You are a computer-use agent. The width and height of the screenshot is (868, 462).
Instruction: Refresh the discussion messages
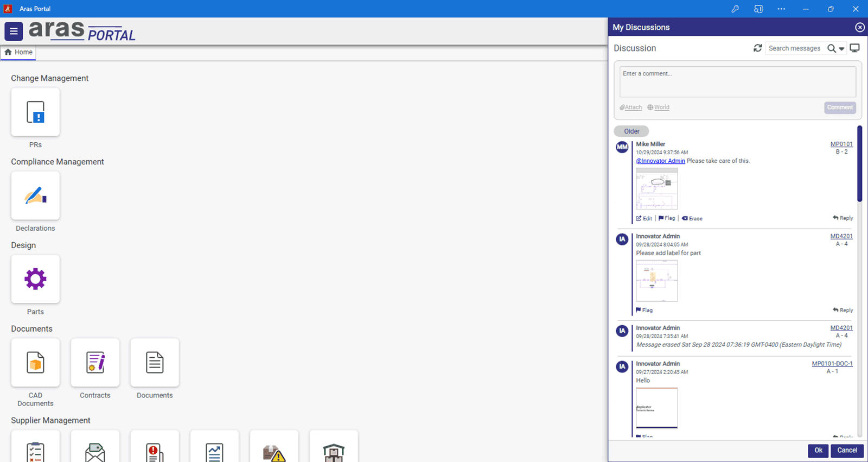758,48
